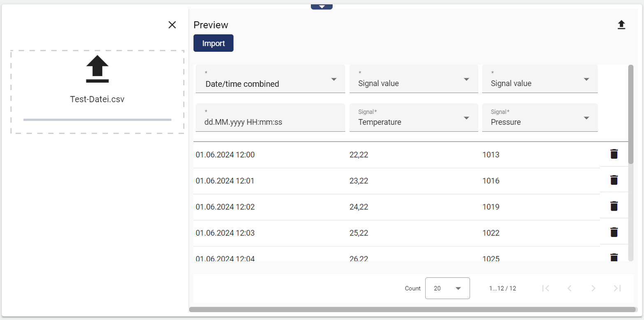The height and width of the screenshot is (320, 644).
Task: Expand the collapsed panel arrow at top
Action: tap(322, 7)
